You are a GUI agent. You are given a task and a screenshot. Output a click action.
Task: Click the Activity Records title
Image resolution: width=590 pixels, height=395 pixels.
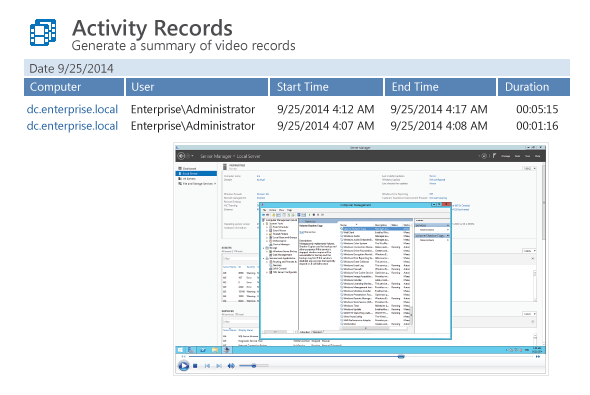tap(152, 28)
